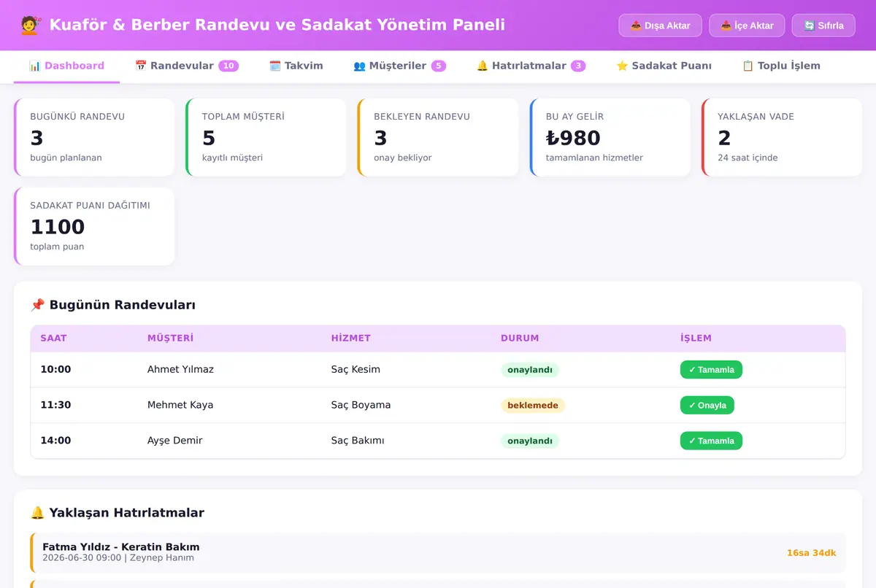The width and height of the screenshot is (876, 588).
Task: Go to the Müşteriler tab
Action: pyautogui.click(x=399, y=66)
